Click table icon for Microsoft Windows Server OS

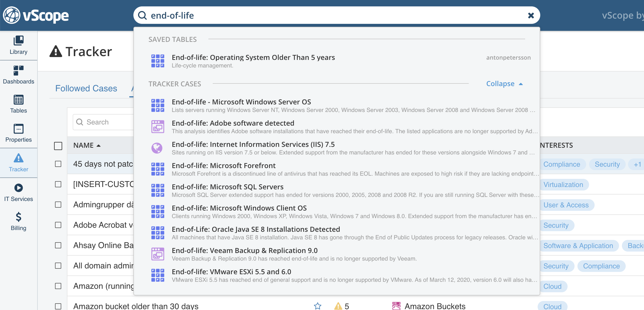tap(158, 106)
